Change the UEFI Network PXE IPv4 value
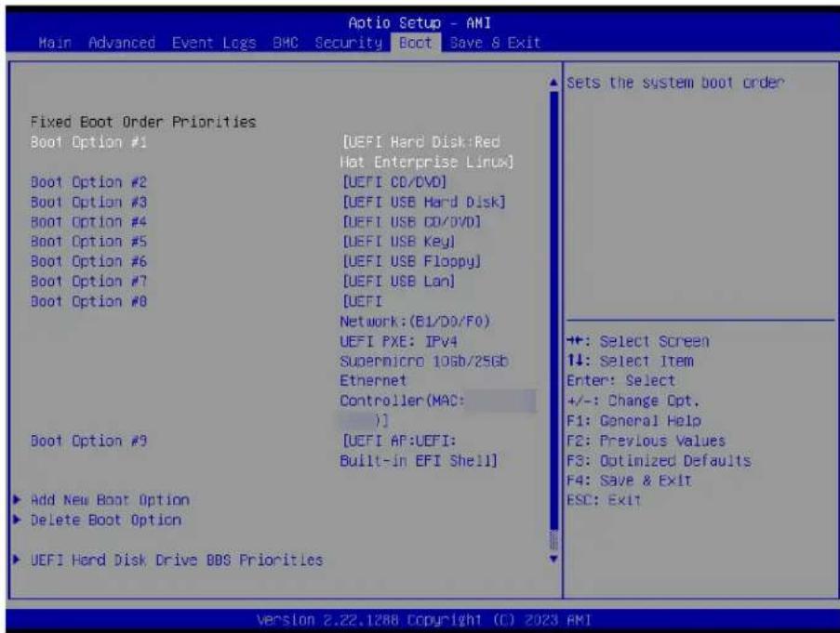 [437, 362]
